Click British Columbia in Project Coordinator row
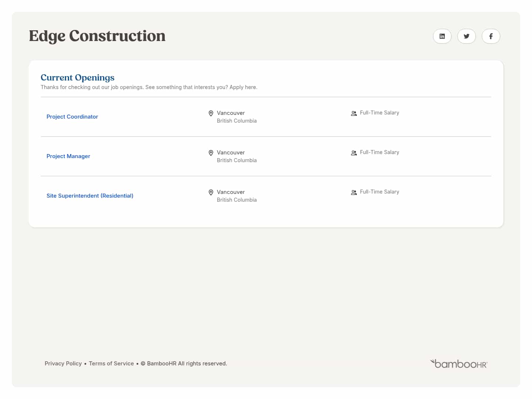This screenshot has height=399, width=532. coord(237,121)
